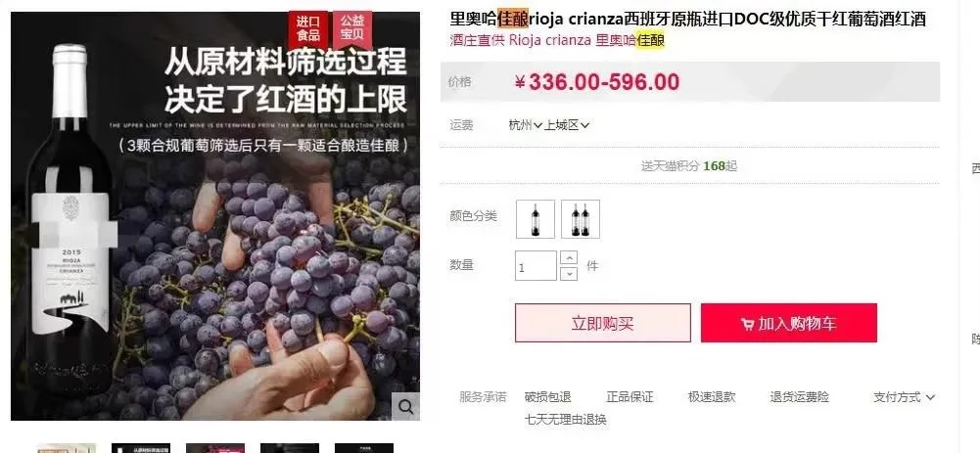
Task: Select the second thumbnail below main image
Action: 141,448
